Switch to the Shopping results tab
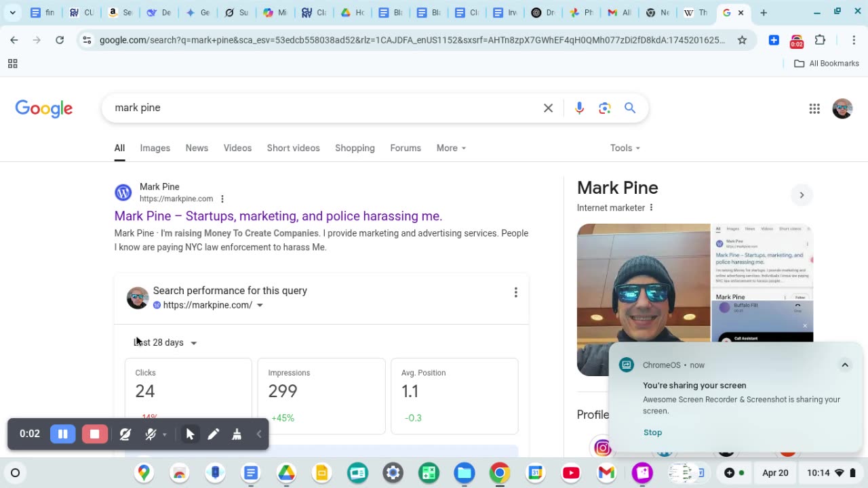 click(x=355, y=148)
